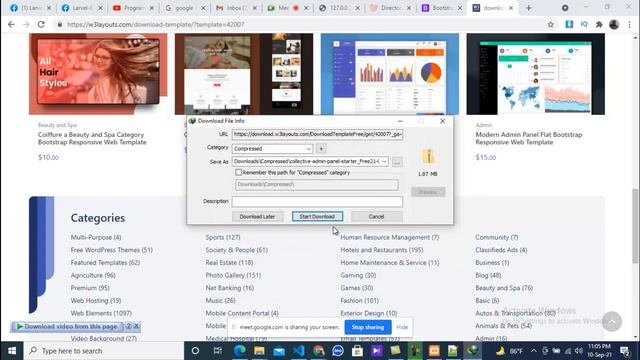This screenshot has height=360, width=640.
Task: Open the Mail app on the taskbar
Action: (279, 351)
